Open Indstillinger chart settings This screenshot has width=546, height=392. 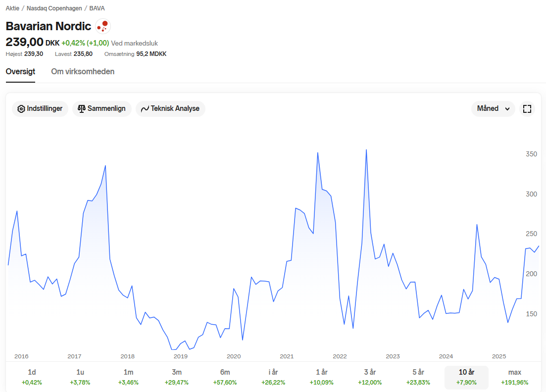click(40, 108)
